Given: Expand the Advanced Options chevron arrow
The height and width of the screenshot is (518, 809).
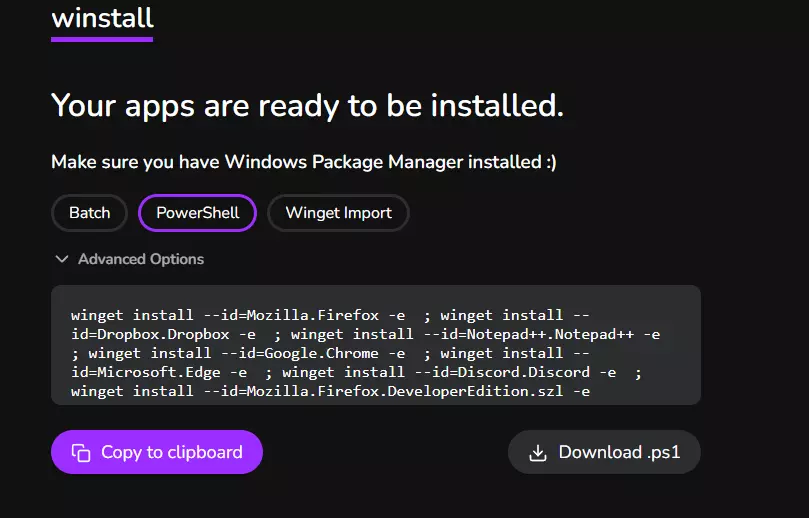Looking at the screenshot, I should click(62, 259).
